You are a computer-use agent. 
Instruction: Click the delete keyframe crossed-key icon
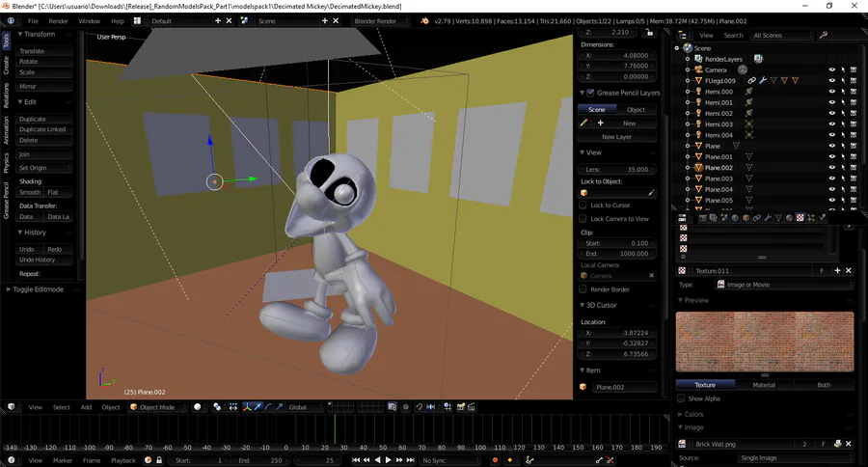click(x=610, y=460)
